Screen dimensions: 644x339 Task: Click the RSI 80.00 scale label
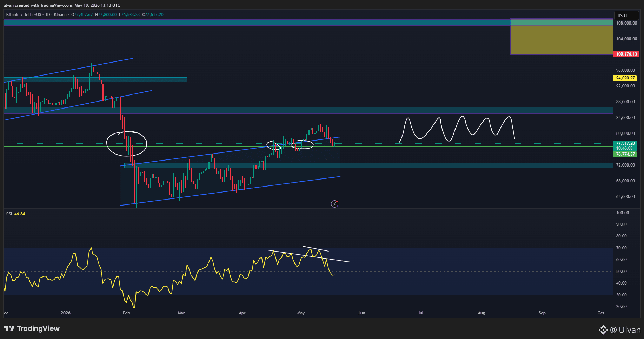(x=622, y=236)
